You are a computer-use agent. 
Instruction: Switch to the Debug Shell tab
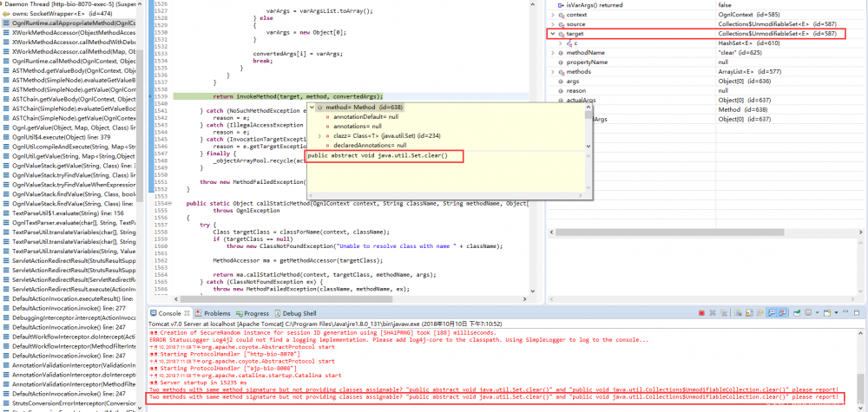click(295, 313)
